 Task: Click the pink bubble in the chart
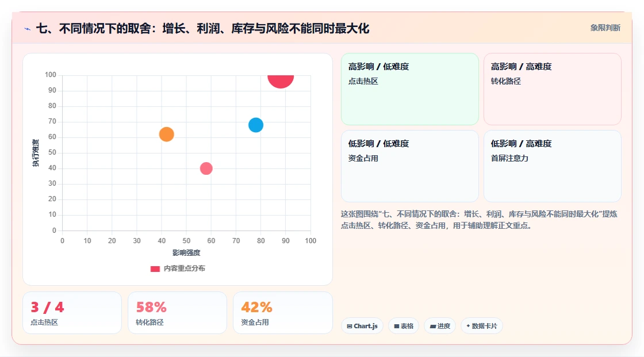[x=206, y=168]
